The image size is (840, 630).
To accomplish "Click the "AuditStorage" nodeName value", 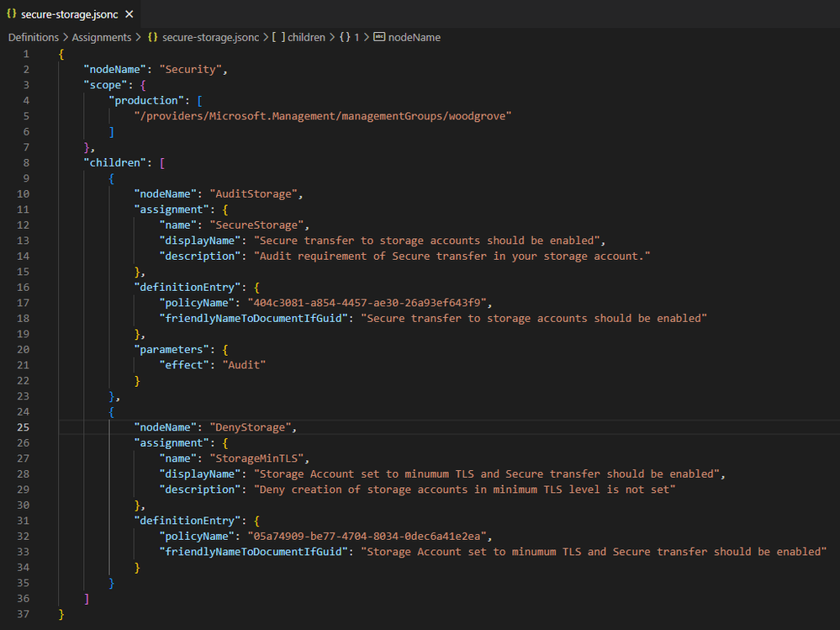I will coord(253,194).
